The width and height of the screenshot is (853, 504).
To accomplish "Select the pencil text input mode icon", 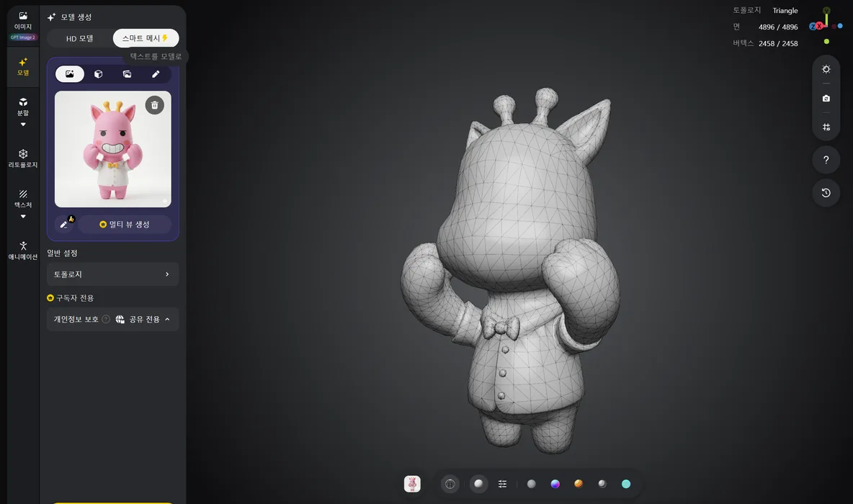I will point(156,74).
